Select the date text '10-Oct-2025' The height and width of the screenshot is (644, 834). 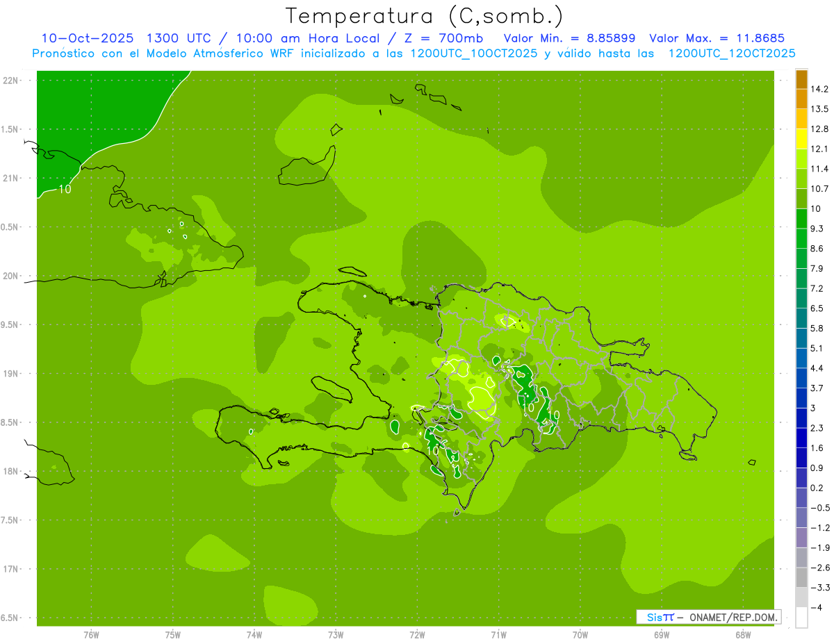pos(87,38)
